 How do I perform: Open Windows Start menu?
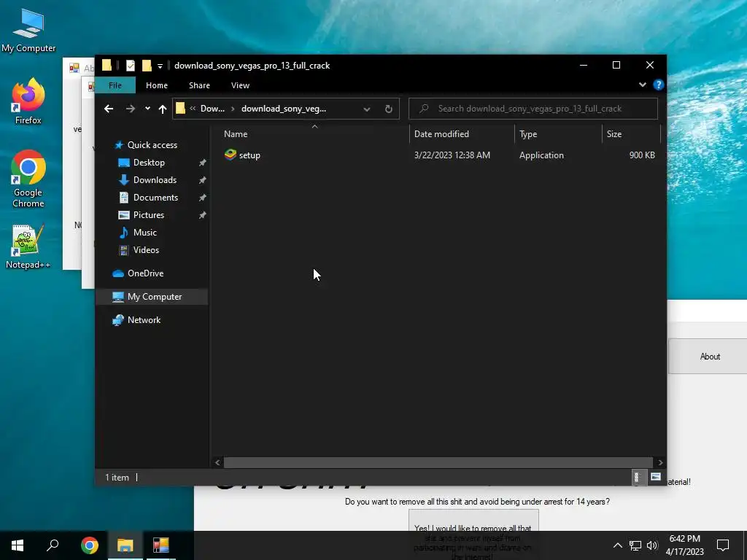(x=18, y=545)
